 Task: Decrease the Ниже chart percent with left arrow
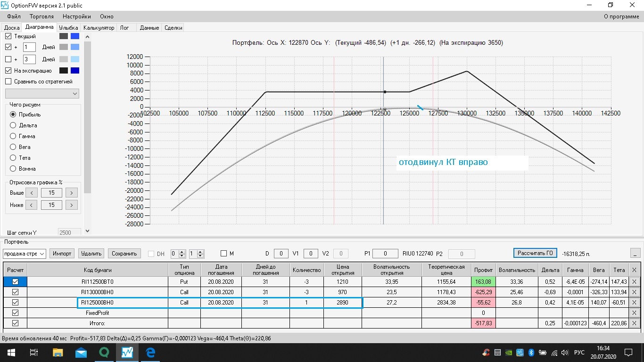tap(31, 205)
